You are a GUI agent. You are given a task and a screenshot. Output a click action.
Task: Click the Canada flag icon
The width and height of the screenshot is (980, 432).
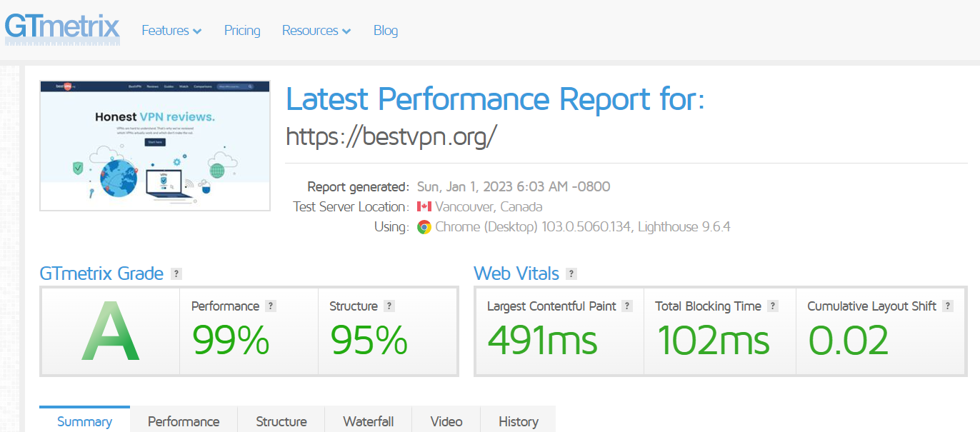click(x=424, y=207)
